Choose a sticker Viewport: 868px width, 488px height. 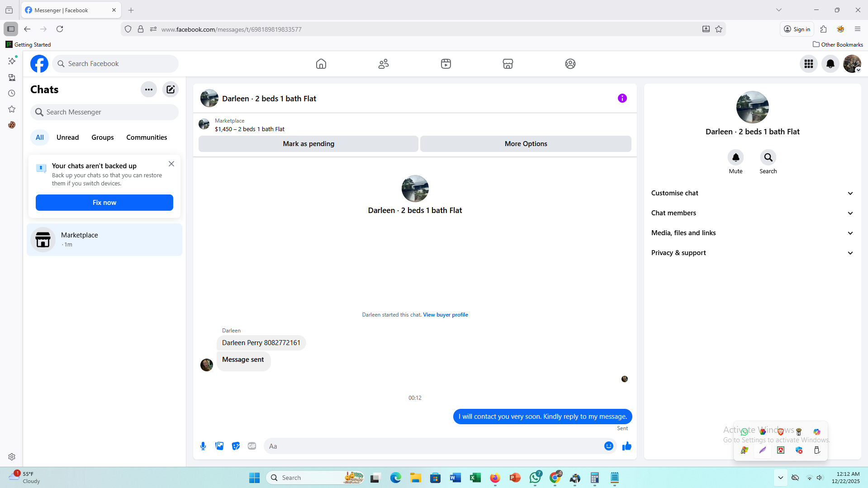point(236,446)
